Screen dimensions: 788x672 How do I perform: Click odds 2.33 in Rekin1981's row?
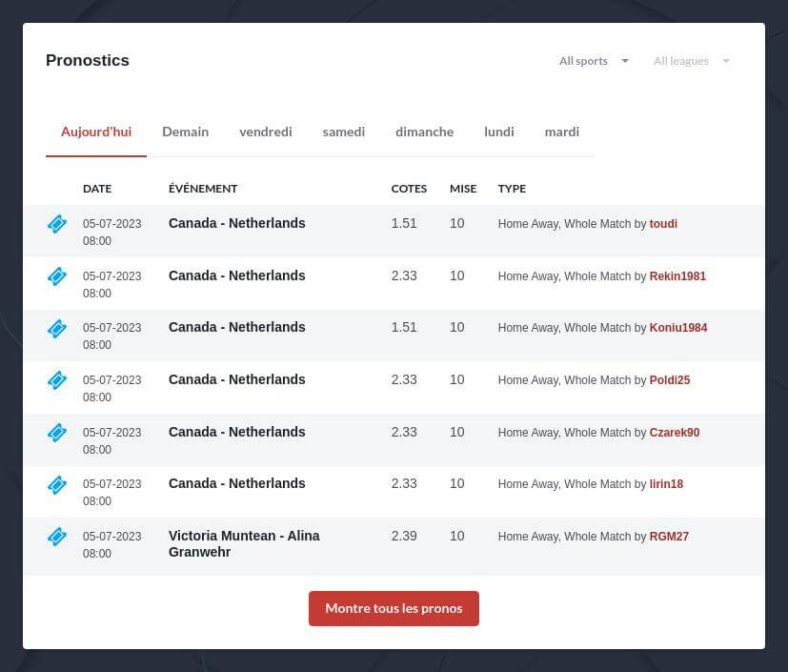pyautogui.click(x=404, y=275)
